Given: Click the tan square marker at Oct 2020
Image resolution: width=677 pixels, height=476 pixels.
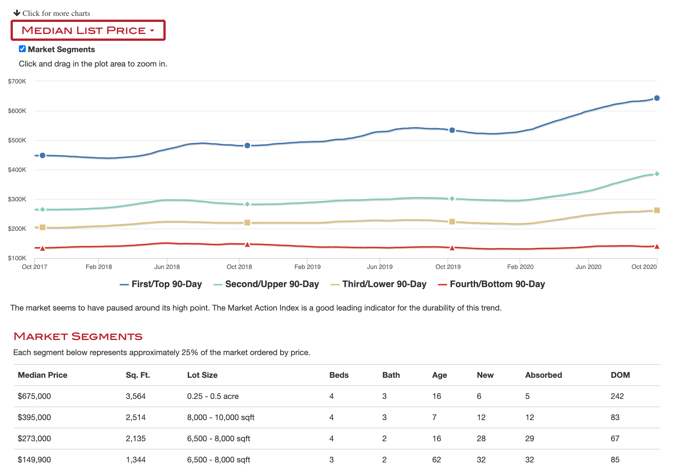Looking at the screenshot, I should coord(657,210).
